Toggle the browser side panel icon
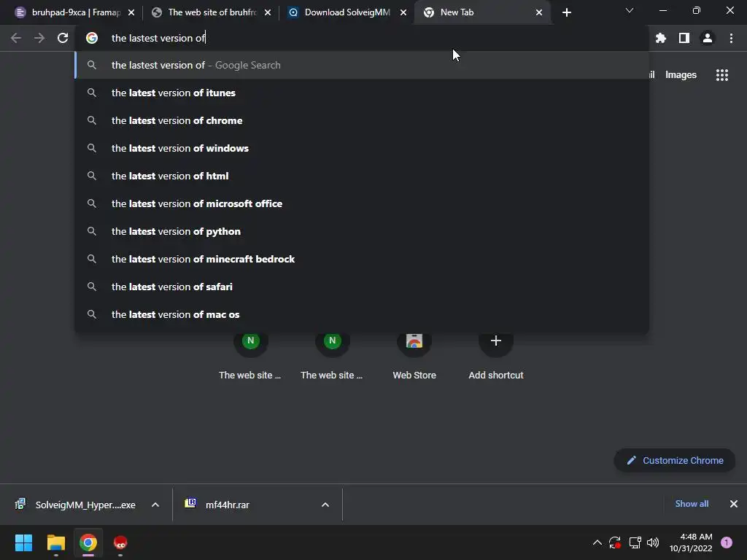Screen dimensions: 747x560 coord(684,38)
